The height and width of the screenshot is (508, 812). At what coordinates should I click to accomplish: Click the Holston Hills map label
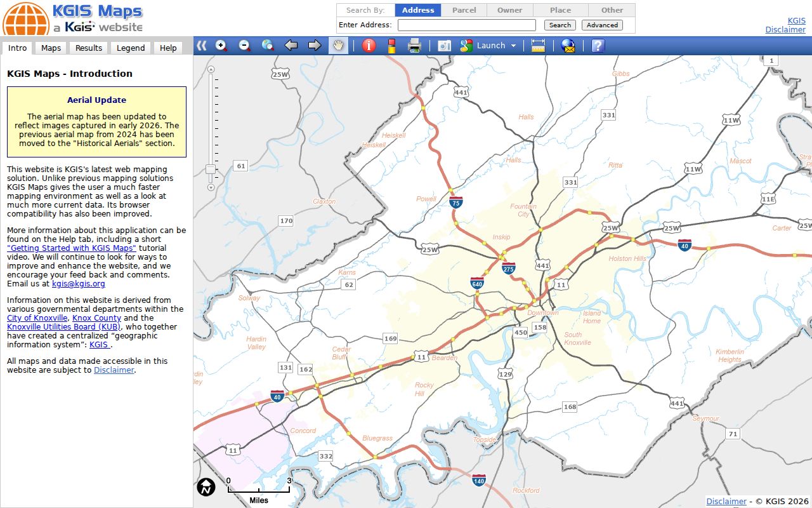point(627,259)
